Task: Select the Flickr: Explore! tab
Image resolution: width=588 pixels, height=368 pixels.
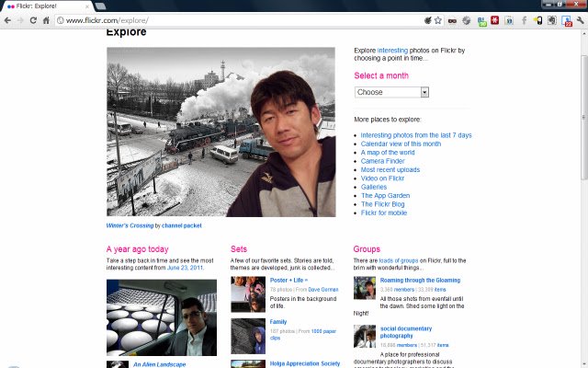Action: tap(47, 6)
